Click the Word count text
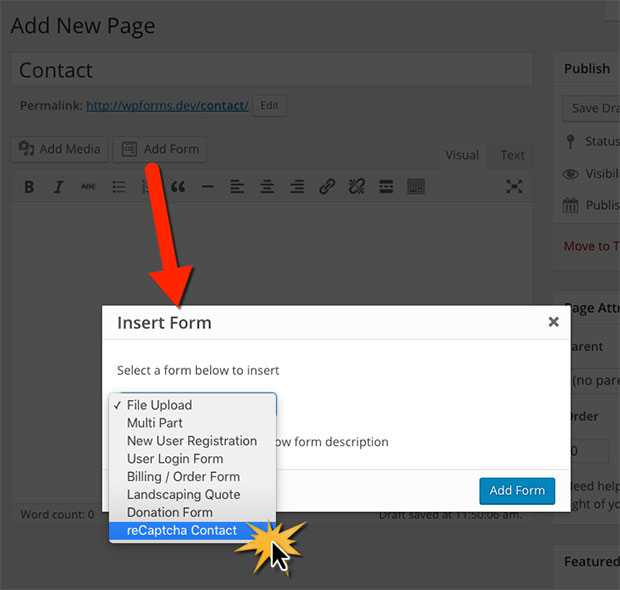Image resolution: width=620 pixels, height=590 pixels. [x=57, y=514]
